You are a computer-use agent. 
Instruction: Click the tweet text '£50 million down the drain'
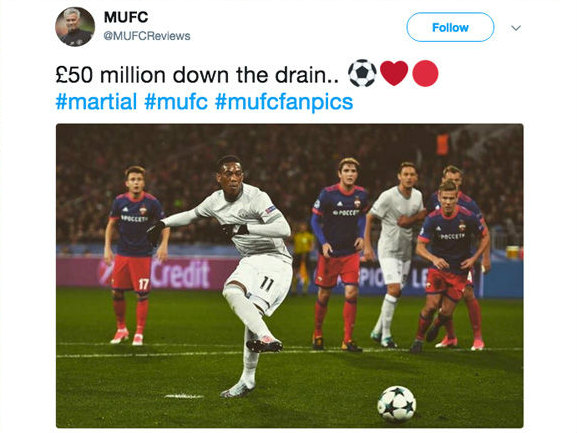tap(196, 75)
